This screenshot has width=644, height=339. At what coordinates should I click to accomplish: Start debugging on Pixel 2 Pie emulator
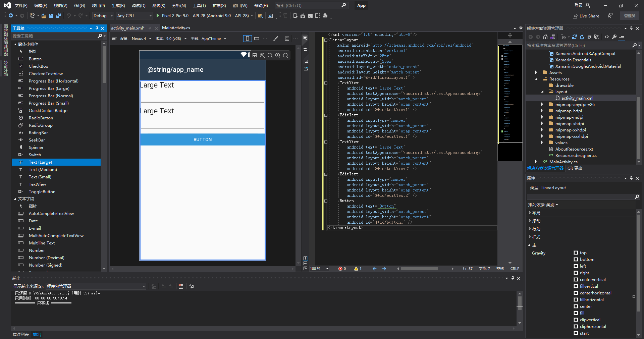click(x=158, y=15)
